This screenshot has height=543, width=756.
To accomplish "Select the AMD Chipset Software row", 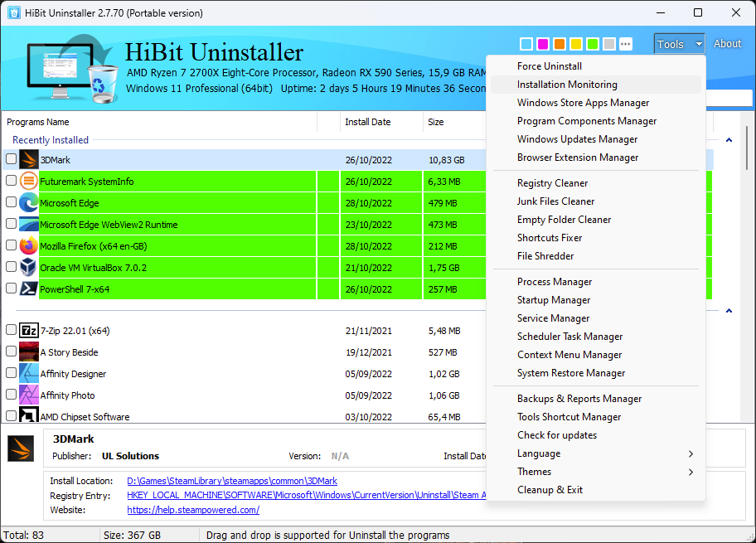I will pyautogui.click(x=245, y=415).
